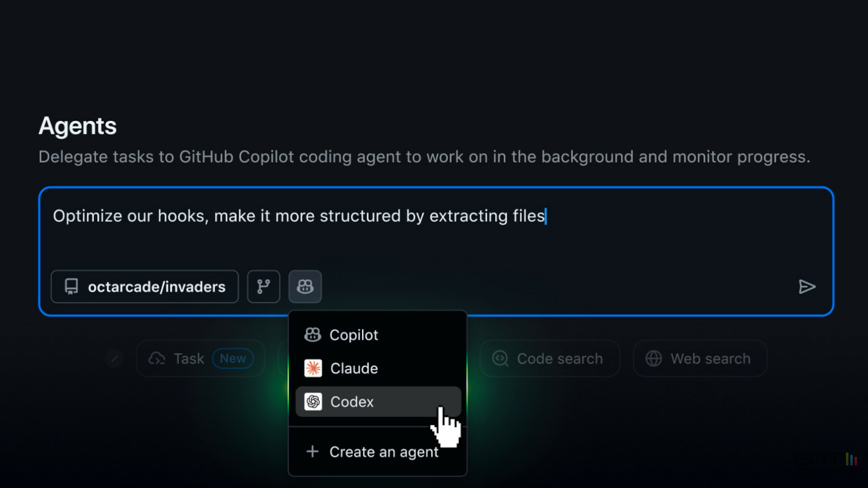Pick Copilot from the agent dropdown list
Screen dimensions: 868x488
378,335
